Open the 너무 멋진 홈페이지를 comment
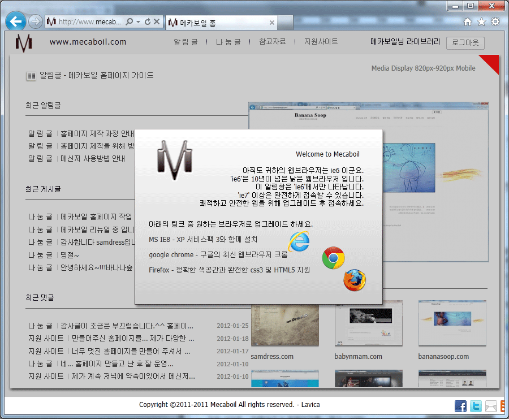The image size is (509, 420). [x=131, y=352]
